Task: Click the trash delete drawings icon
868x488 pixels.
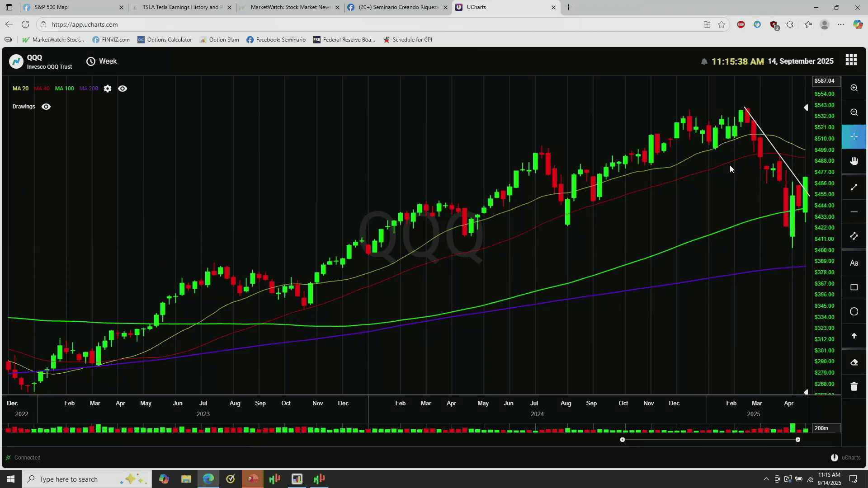Action: coord(854,387)
